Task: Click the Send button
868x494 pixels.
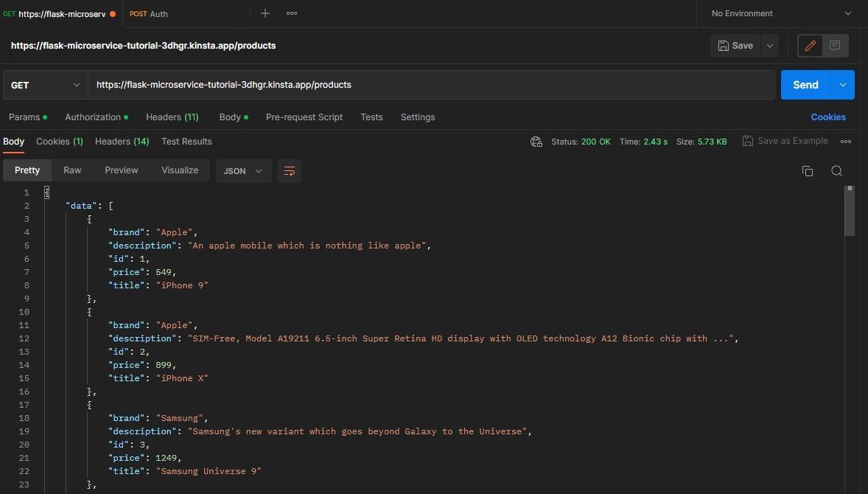Action: point(805,85)
